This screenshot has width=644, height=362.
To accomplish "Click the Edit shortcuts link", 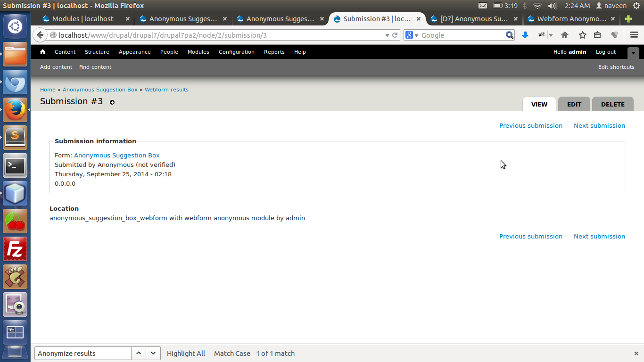I will (x=616, y=67).
